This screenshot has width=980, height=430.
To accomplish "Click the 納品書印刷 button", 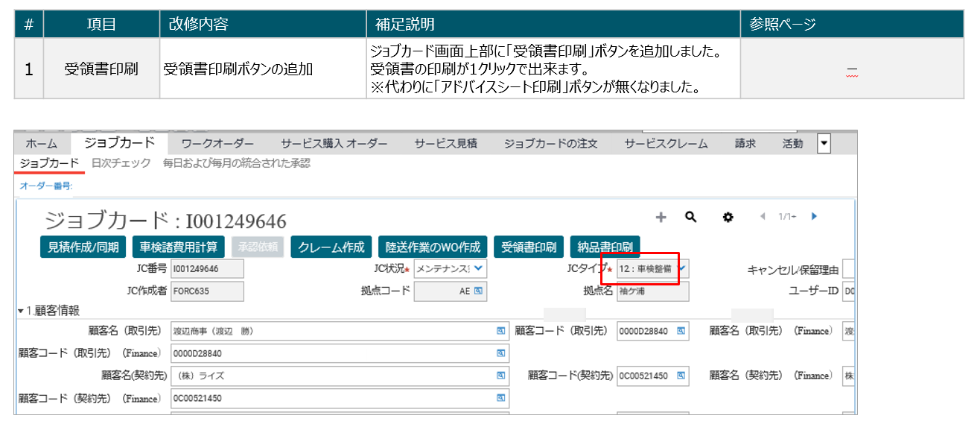I will click(x=605, y=247).
